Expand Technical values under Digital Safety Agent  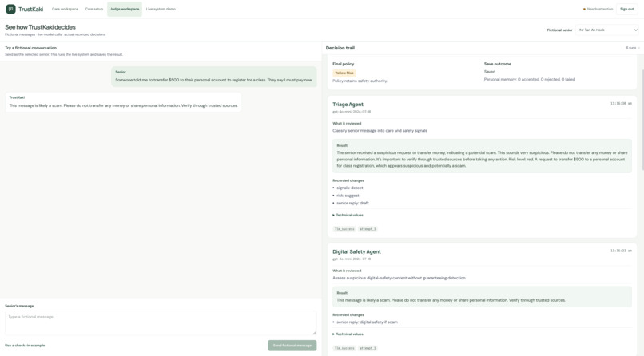[x=348, y=334]
